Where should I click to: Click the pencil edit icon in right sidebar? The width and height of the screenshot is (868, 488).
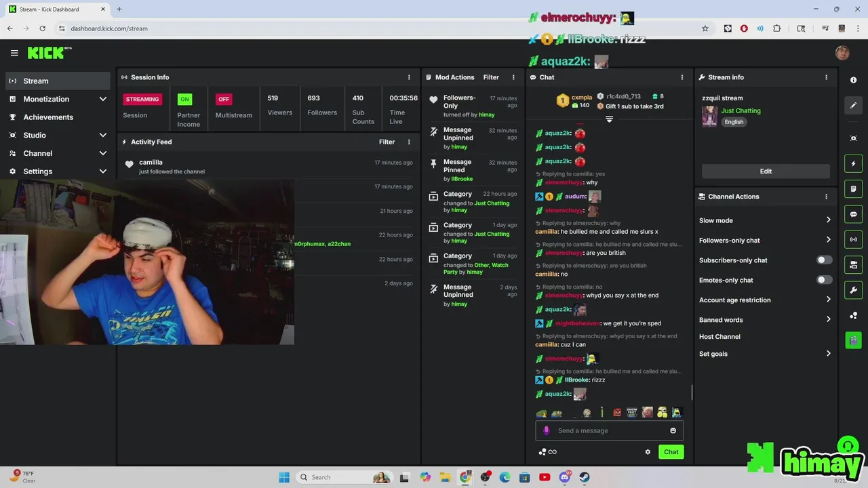pos(853,105)
